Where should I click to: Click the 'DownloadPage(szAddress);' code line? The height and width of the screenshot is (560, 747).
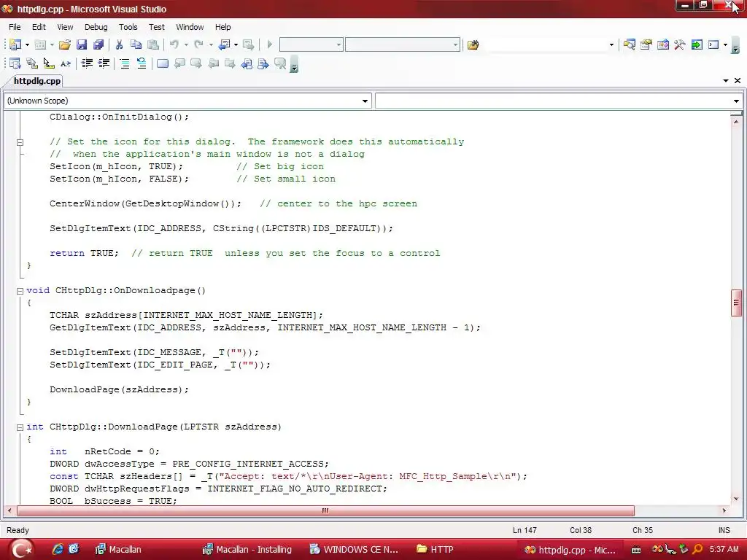[x=119, y=389]
